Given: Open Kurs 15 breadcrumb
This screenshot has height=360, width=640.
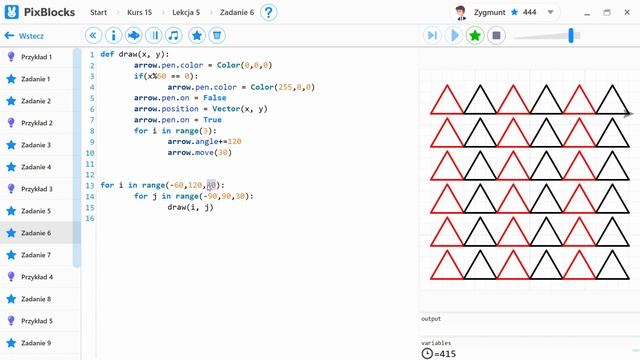Looking at the screenshot, I should tap(139, 12).
